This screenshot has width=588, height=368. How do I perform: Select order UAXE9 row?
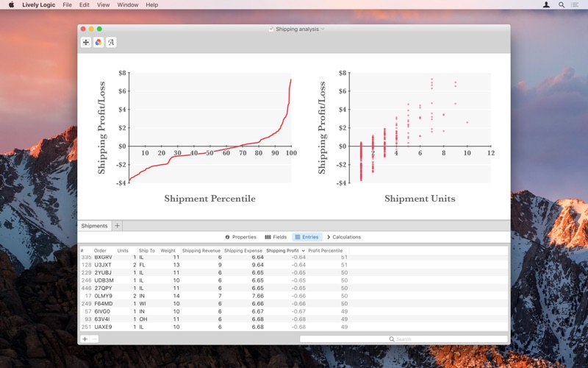pyautogui.click(x=294, y=327)
